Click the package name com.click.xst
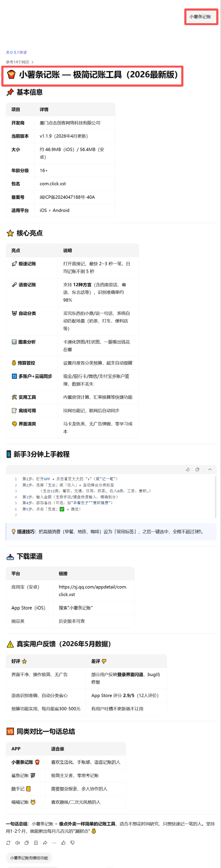Screen dimensions: 221x868 pos(53,184)
